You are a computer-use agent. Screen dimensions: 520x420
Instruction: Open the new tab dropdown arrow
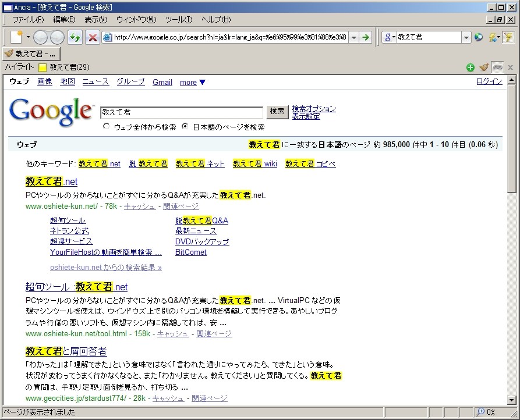coord(28,37)
